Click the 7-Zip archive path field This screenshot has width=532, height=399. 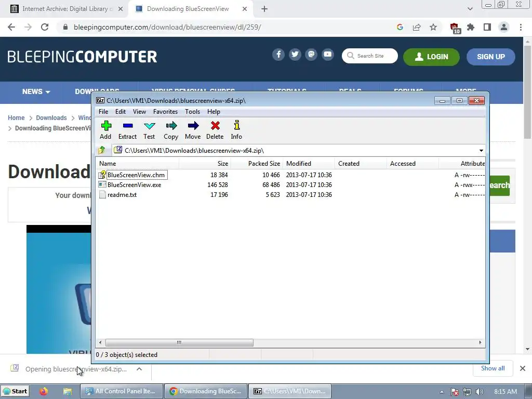click(x=295, y=150)
